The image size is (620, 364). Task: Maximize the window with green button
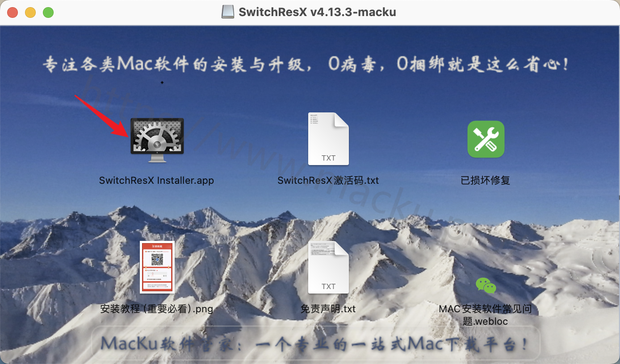point(48,12)
